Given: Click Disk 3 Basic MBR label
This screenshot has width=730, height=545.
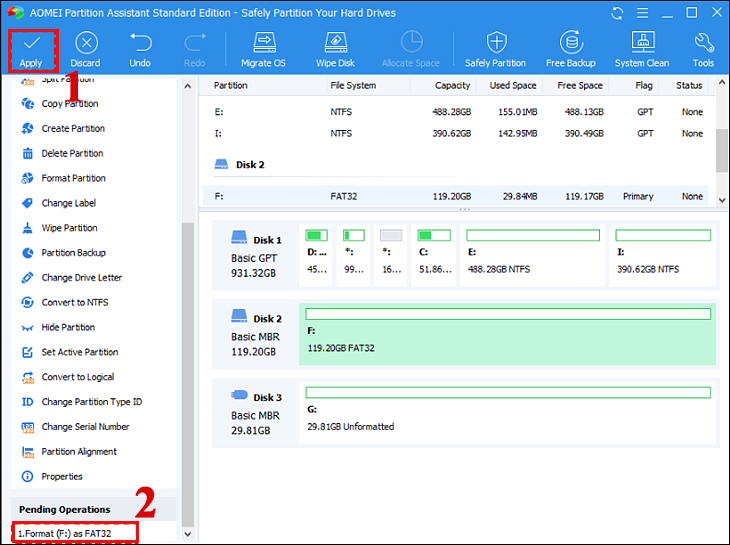Looking at the screenshot, I should coord(256,412).
